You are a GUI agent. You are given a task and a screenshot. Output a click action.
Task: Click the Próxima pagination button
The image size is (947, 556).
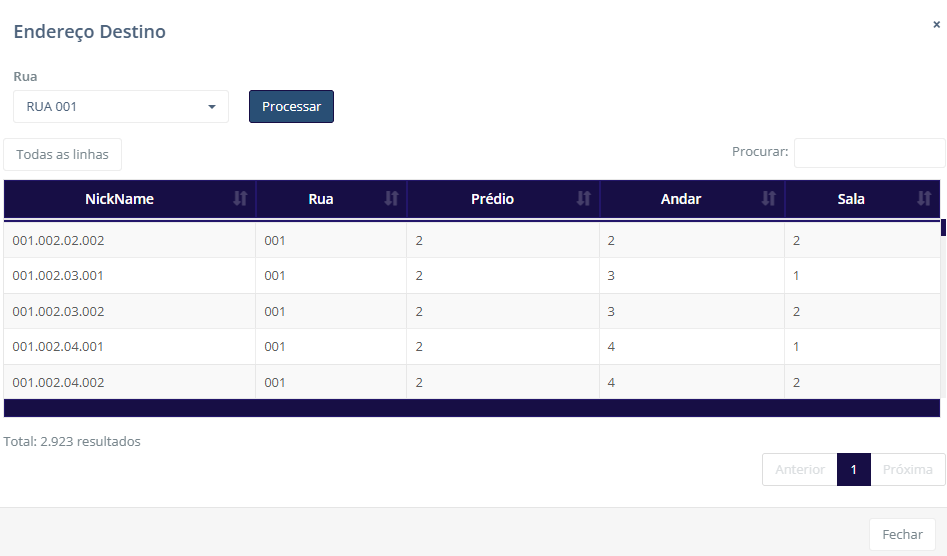pos(907,470)
